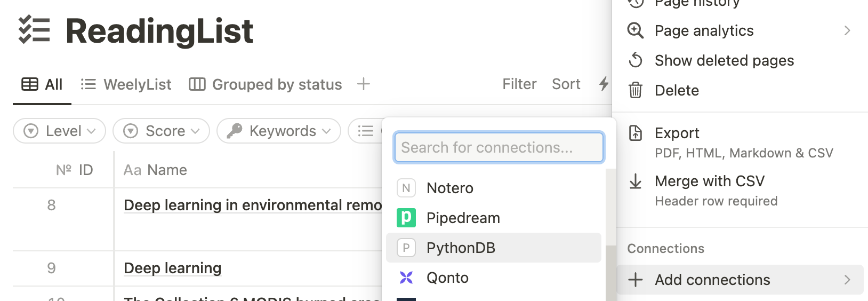Open the Score filter dropdown
This screenshot has height=301, width=868.
[x=162, y=131]
